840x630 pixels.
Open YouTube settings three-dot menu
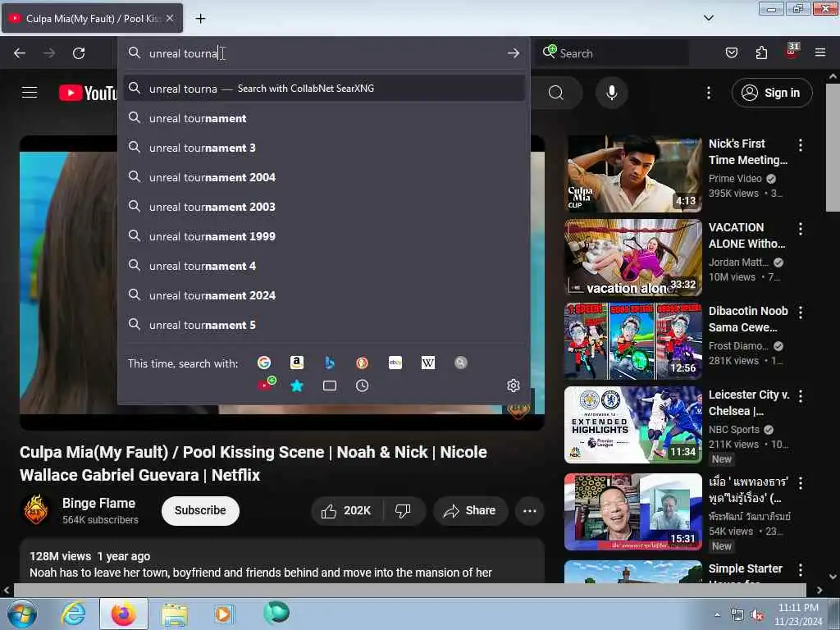click(709, 93)
